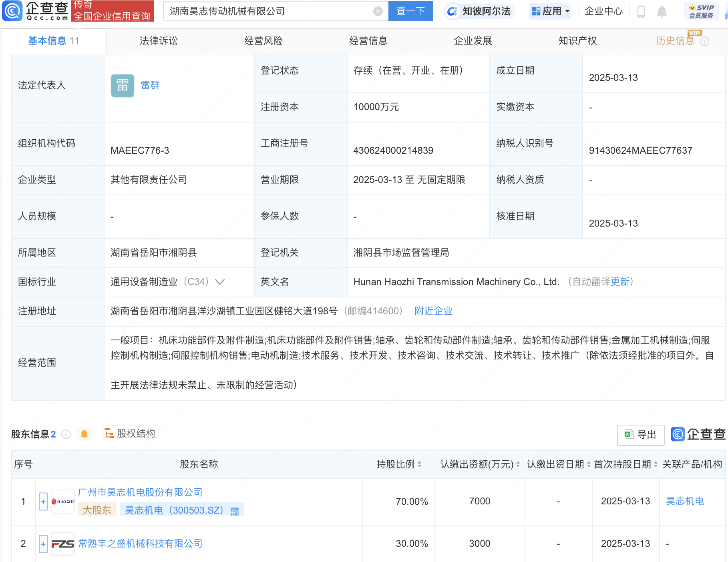Viewport: 728px width, 562px height.
Task: Expand 通用设备制造业 (C34) industry chevron
Action: (220, 282)
